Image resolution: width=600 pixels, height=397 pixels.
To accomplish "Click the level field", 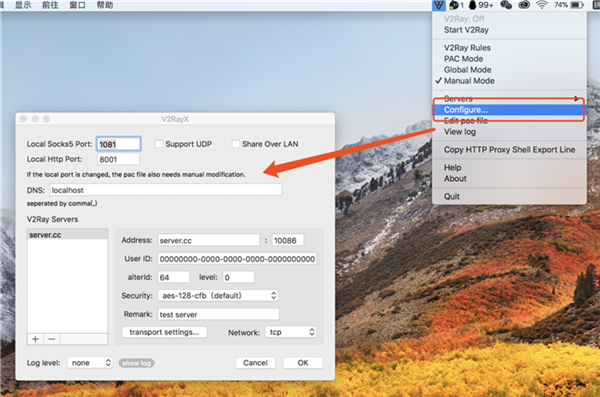I will coord(238,277).
